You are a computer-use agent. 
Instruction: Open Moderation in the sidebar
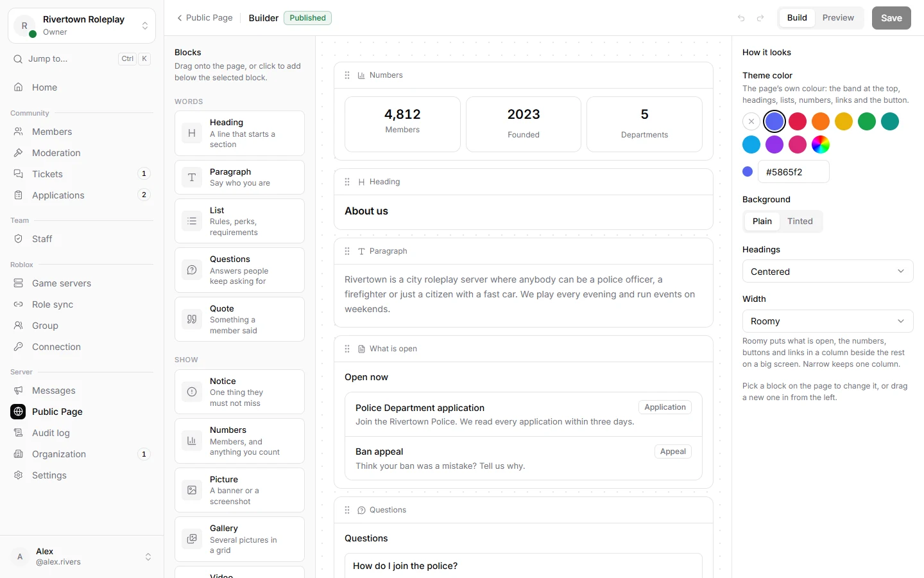[82, 153]
